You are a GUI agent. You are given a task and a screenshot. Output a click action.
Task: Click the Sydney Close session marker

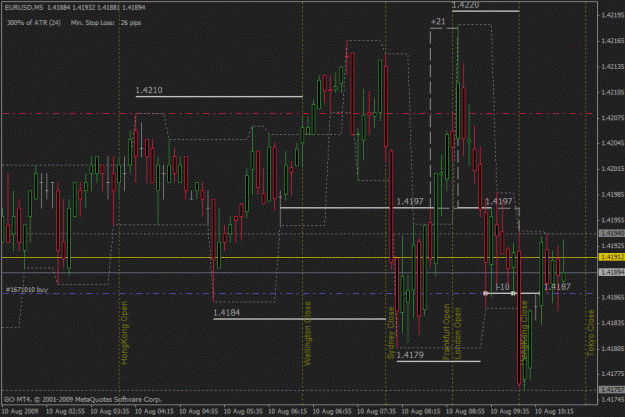click(391, 333)
